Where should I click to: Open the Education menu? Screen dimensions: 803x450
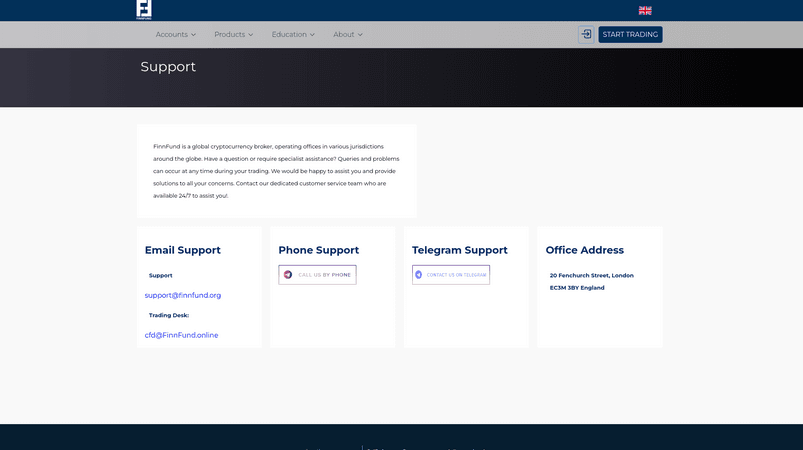coord(293,34)
